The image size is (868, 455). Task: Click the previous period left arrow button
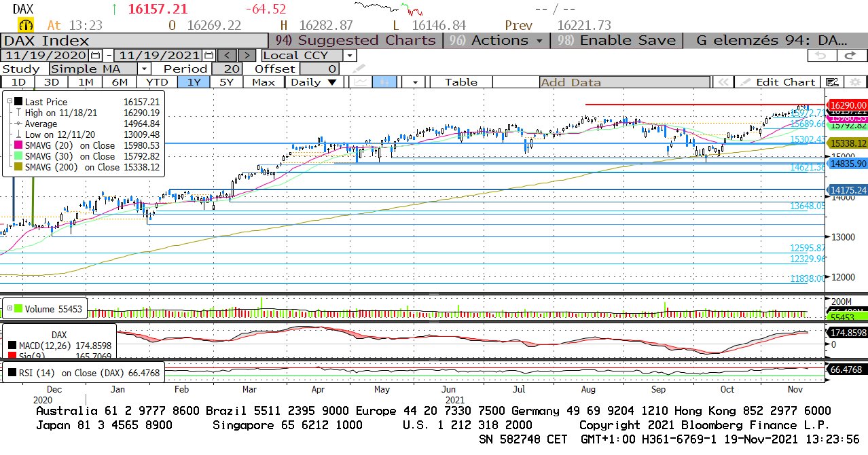pos(228,55)
